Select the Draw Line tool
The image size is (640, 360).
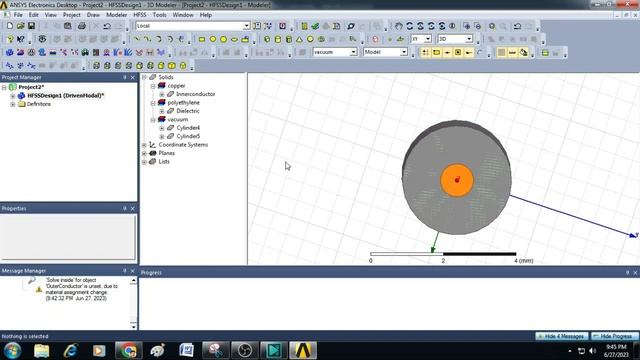(137, 39)
